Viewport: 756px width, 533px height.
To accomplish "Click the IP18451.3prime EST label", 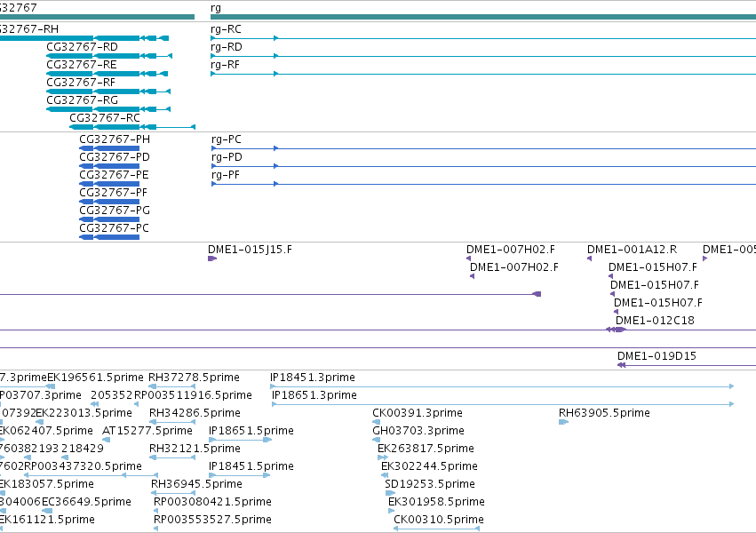I will click(x=313, y=378).
